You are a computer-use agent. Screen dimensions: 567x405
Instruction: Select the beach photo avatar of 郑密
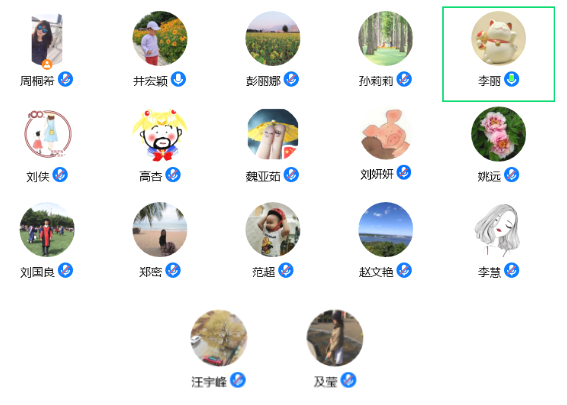tap(160, 229)
